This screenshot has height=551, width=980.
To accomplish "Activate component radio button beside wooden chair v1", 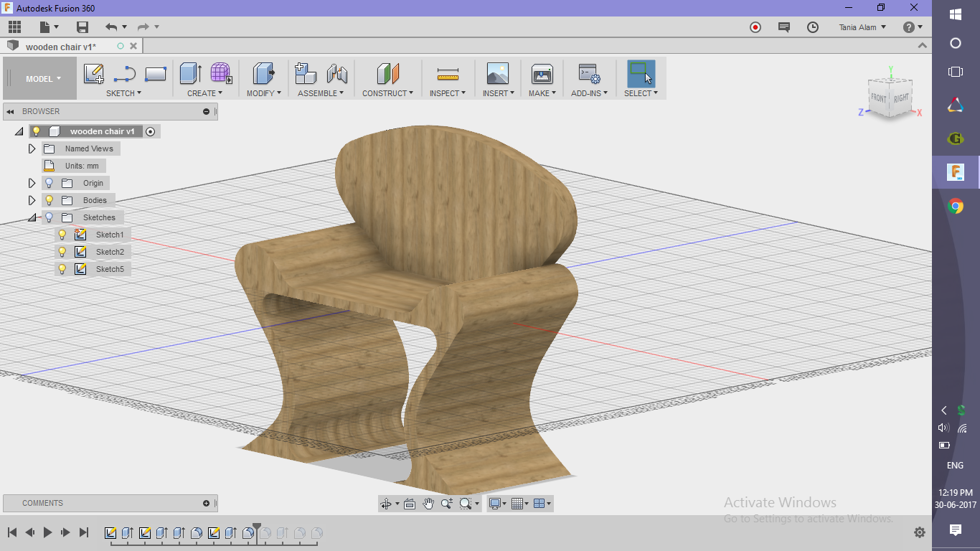I will tap(150, 131).
